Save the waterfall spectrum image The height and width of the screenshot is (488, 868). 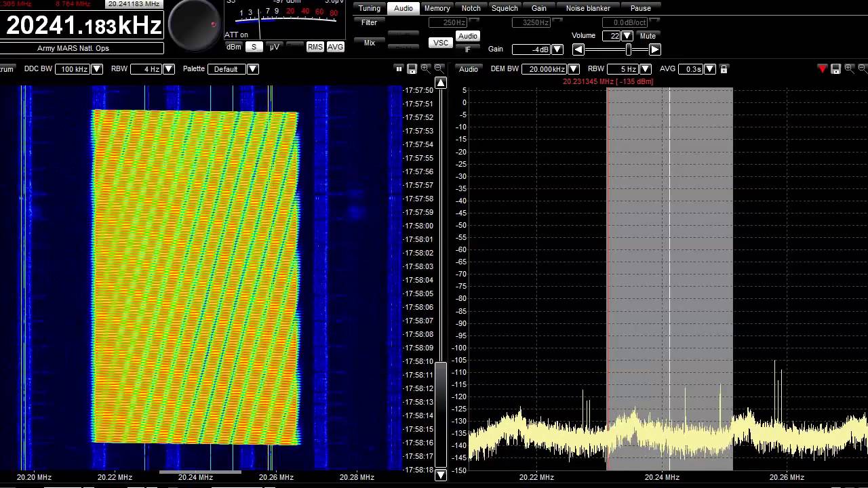pyautogui.click(x=412, y=68)
